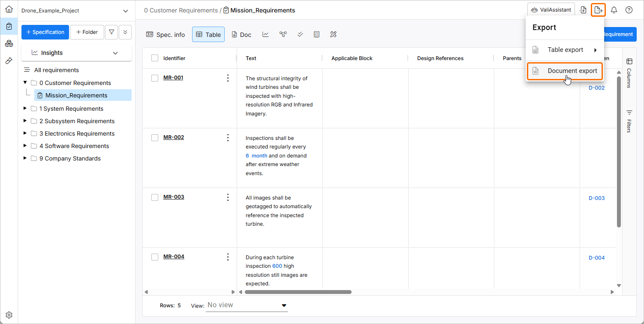Click the filter funnel icon in sidebar
Viewport: 644px width, 324px height.
click(x=111, y=32)
